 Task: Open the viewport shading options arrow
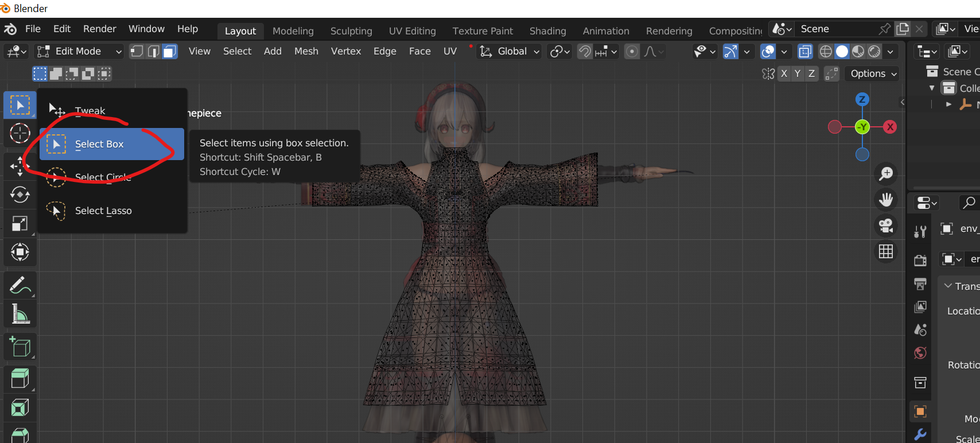coord(890,52)
